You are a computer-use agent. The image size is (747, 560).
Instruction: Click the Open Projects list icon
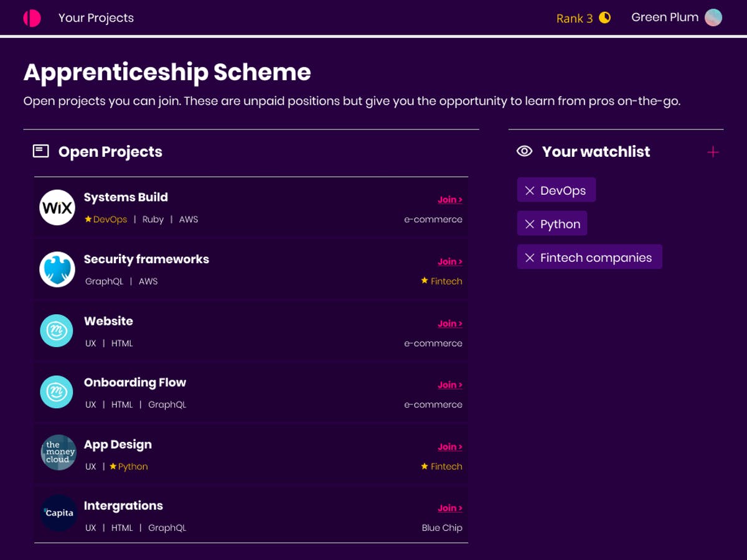pyautogui.click(x=40, y=151)
